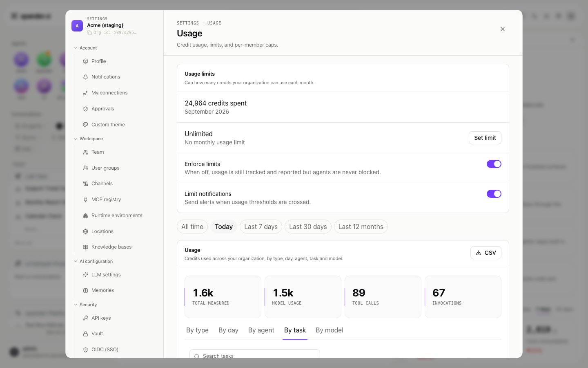
Task: Click the Memories brain icon
Action: (85, 290)
